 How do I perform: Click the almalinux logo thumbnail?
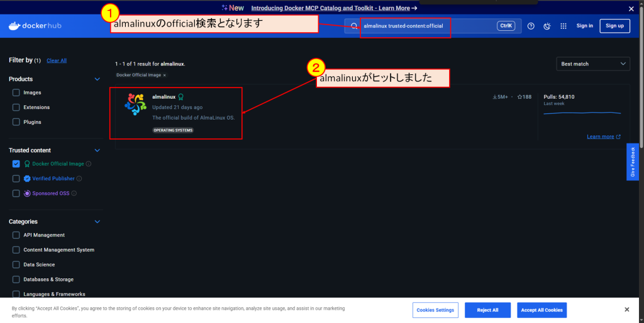click(x=136, y=104)
